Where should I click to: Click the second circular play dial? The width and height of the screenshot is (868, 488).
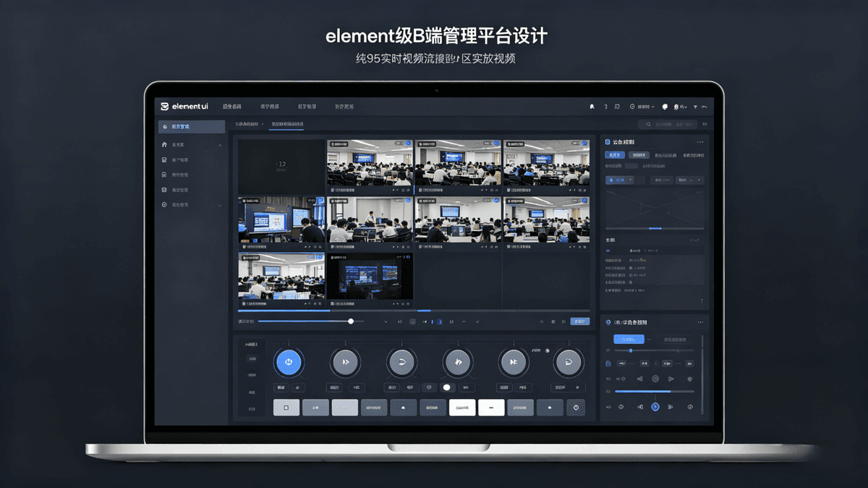pyautogui.click(x=345, y=361)
